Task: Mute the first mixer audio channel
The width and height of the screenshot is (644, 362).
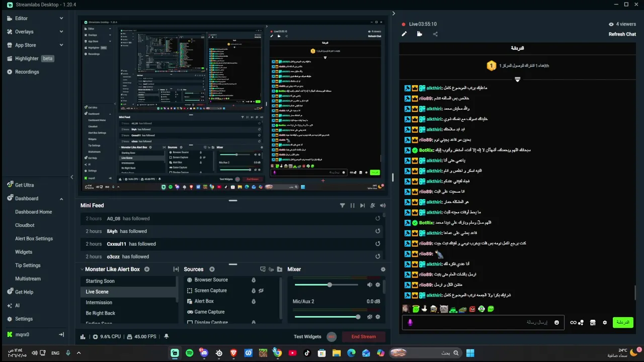Action: pos(370,285)
